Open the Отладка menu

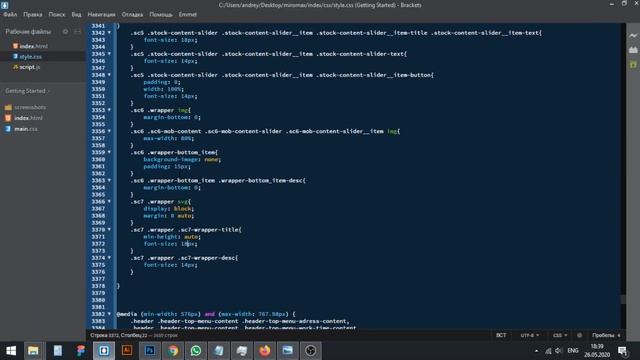pos(132,14)
